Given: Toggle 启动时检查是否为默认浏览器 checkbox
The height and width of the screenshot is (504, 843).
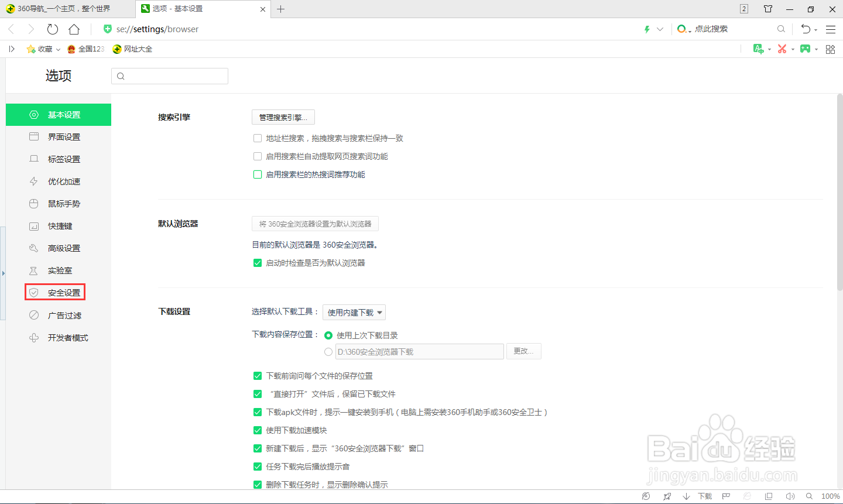Looking at the screenshot, I should (258, 263).
